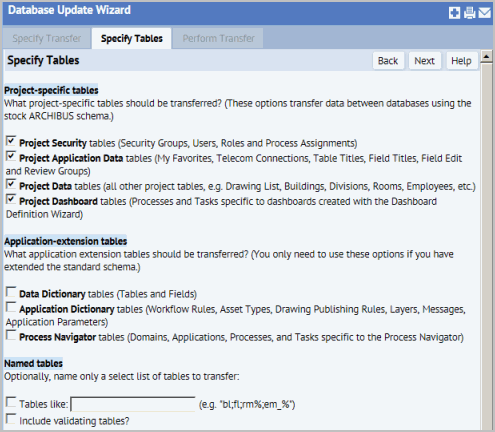
Task: Click the scrollbar up arrow
Action: click(x=486, y=57)
